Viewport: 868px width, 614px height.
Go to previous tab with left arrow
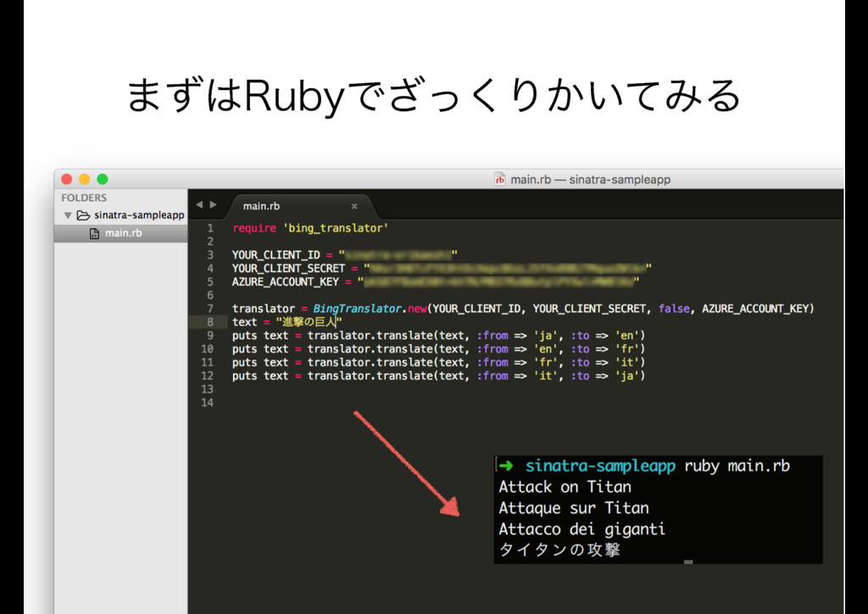click(x=199, y=205)
